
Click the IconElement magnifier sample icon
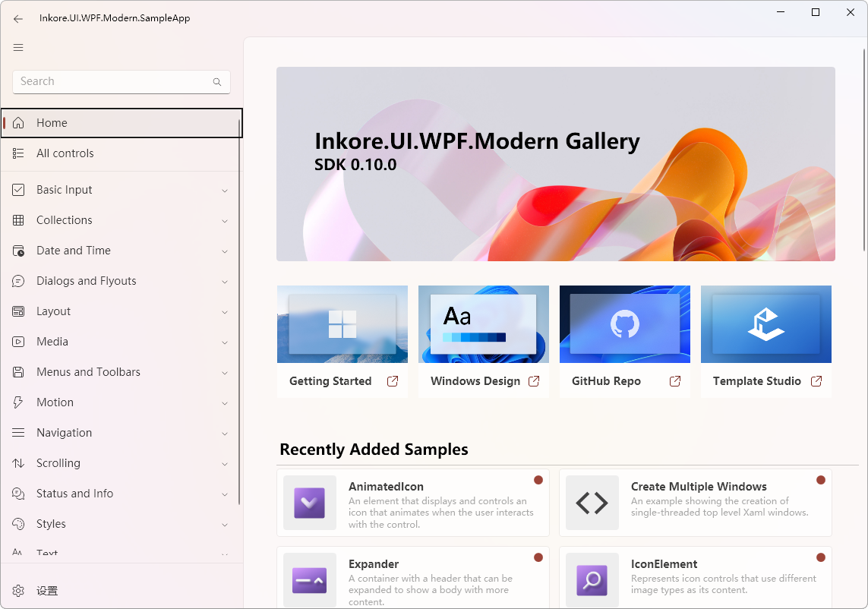(x=592, y=580)
